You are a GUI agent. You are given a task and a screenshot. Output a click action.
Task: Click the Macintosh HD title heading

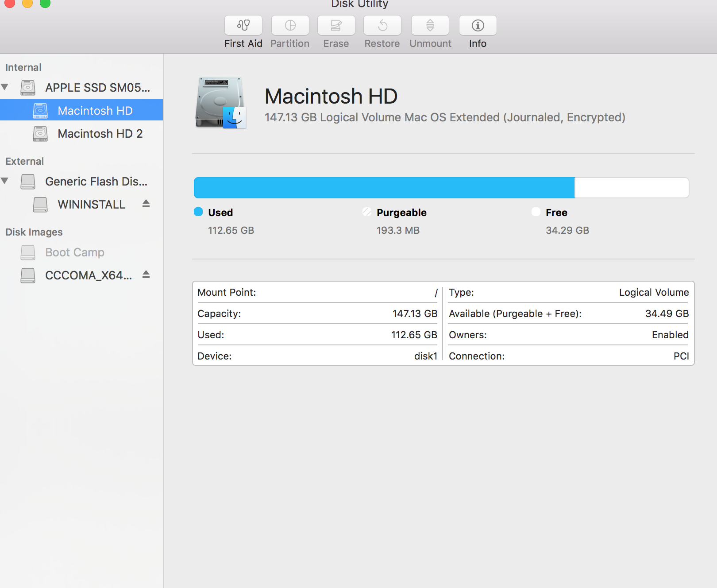[331, 97]
